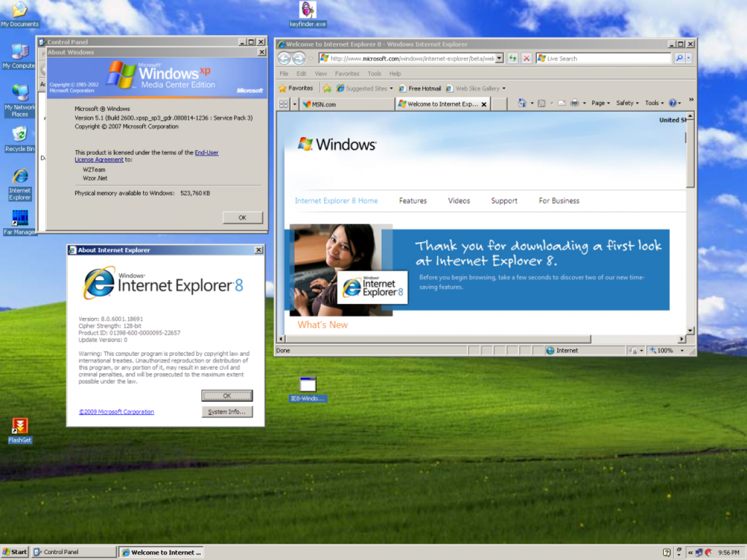Click the Add to Favorites Bar star icon
Image resolution: width=747 pixels, height=560 pixels.
[327, 89]
